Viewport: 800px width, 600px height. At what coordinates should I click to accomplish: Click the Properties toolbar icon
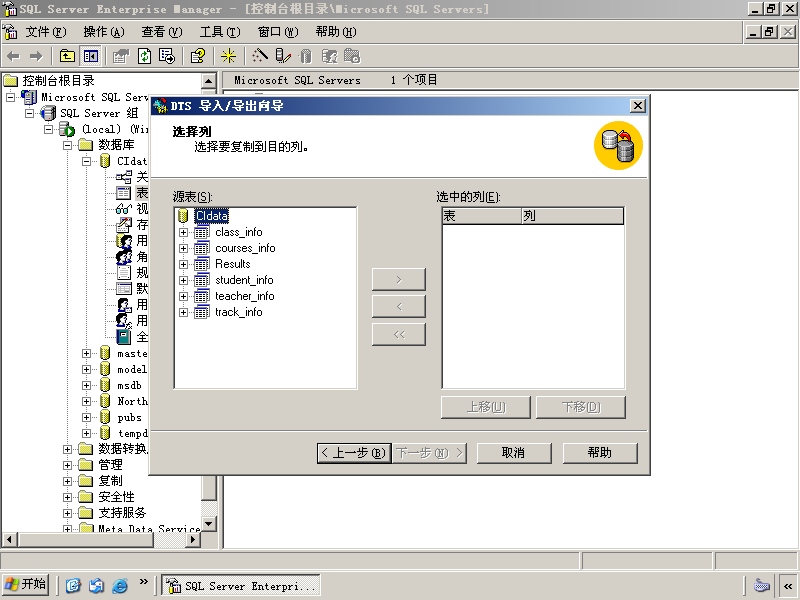pos(121,56)
